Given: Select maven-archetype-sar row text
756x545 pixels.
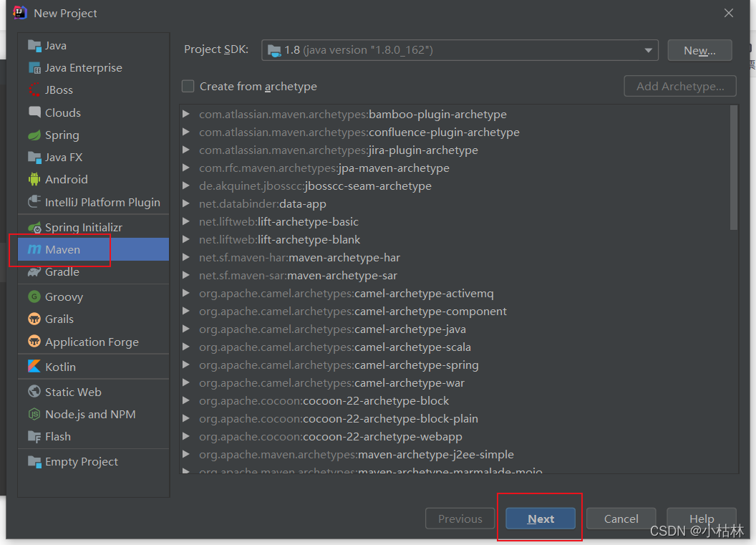Looking at the screenshot, I should coord(298,276).
